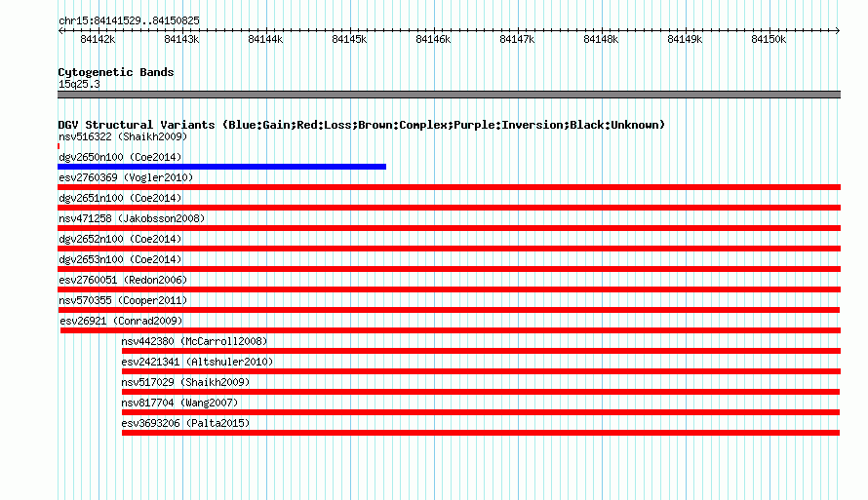Click the 84143k ruler tick label

pyautogui.click(x=181, y=39)
